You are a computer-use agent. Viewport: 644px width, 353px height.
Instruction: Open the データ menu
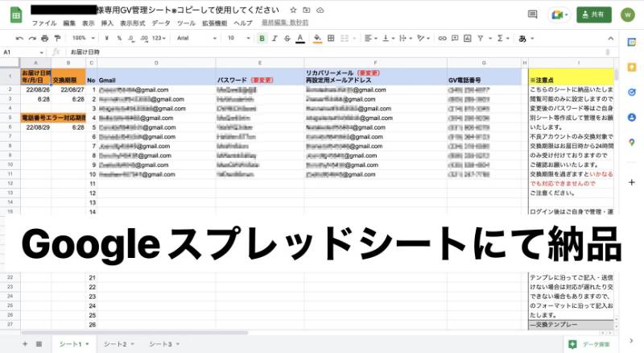161,23
